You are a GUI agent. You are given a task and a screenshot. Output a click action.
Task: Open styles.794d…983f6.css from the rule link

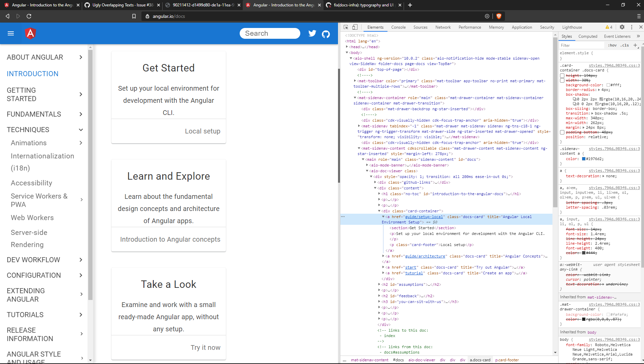[x=614, y=65]
